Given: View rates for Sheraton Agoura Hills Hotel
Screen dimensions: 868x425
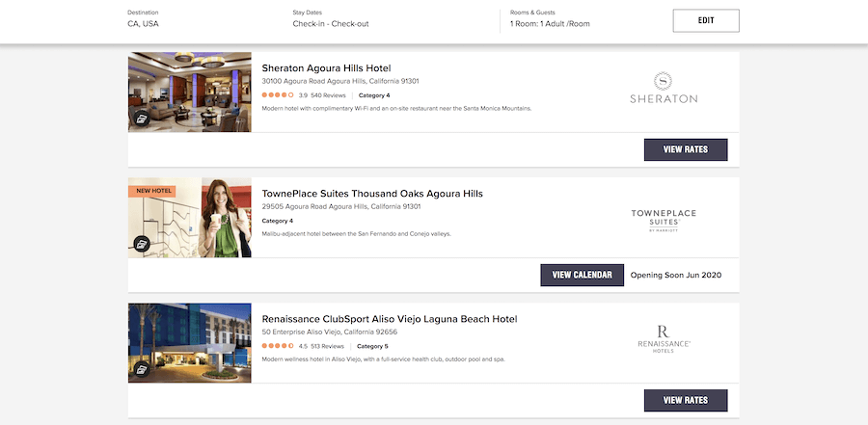Looking at the screenshot, I should tap(685, 150).
